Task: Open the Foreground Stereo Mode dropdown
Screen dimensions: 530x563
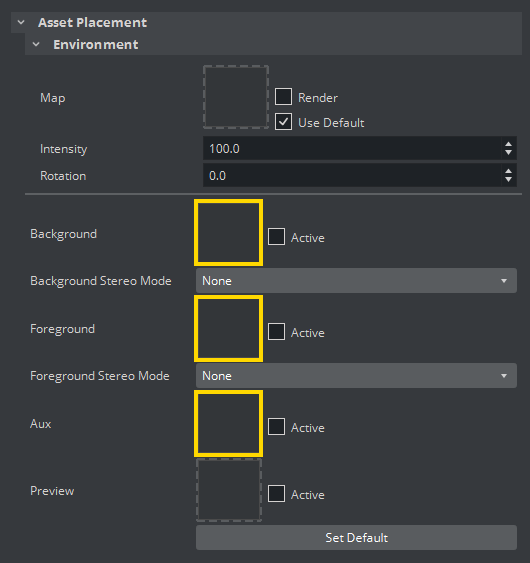Action: pyautogui.click(x=356, y=376)
